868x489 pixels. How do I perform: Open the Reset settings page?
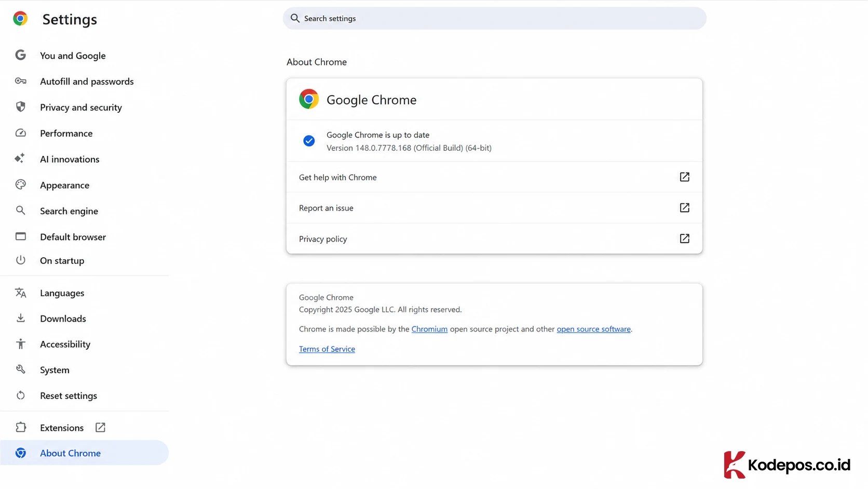(x=69, y=396)
